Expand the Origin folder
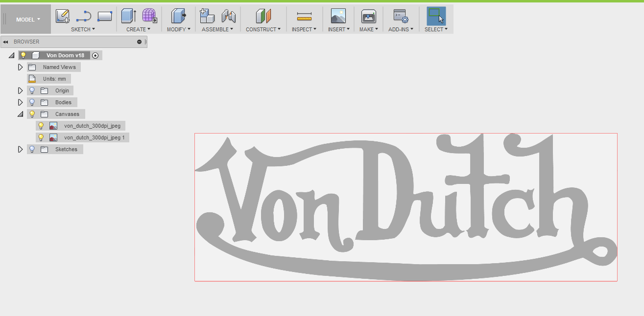This screenshot has width=644, height=316. 20,90
